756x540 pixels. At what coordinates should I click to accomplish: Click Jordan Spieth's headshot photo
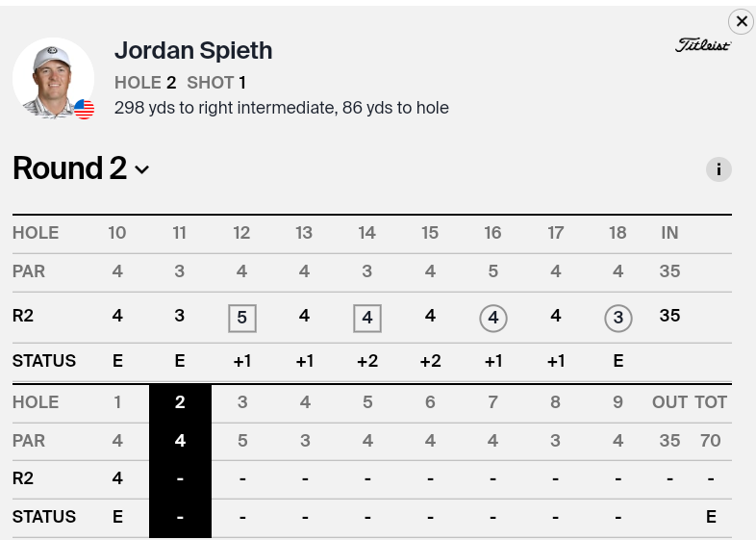[x=52, y=78]
